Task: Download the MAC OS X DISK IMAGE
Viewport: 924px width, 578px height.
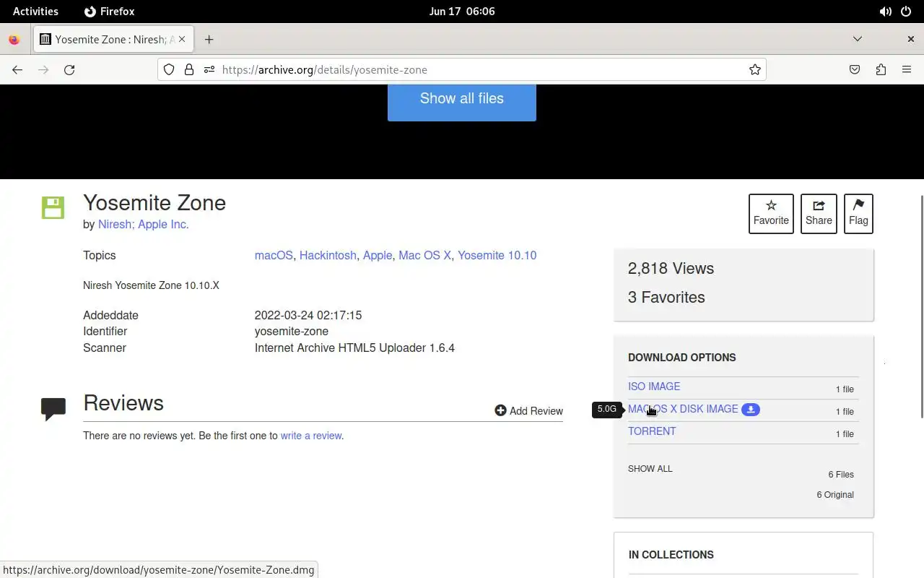Action: pyautogui.click(x=683, y=409)
